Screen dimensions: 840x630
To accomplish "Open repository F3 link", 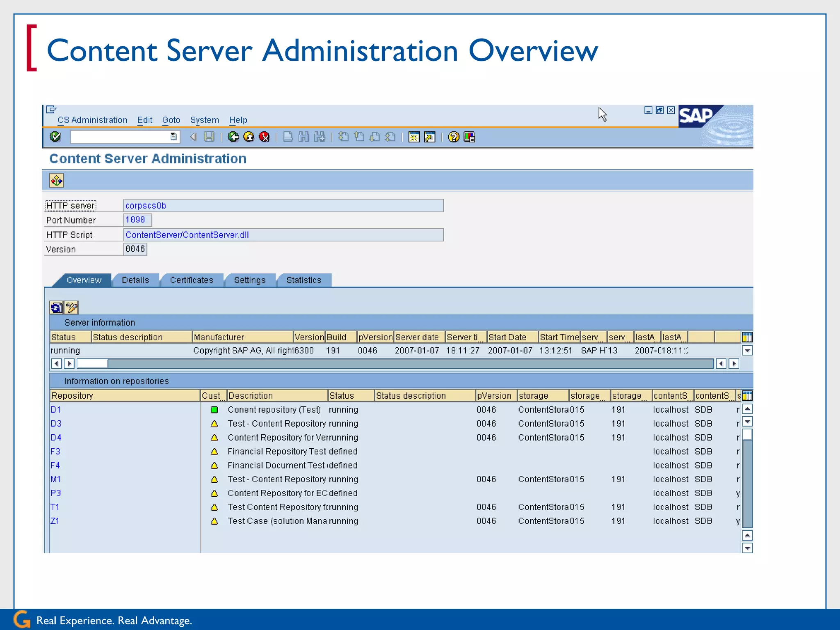I will 55,451.
